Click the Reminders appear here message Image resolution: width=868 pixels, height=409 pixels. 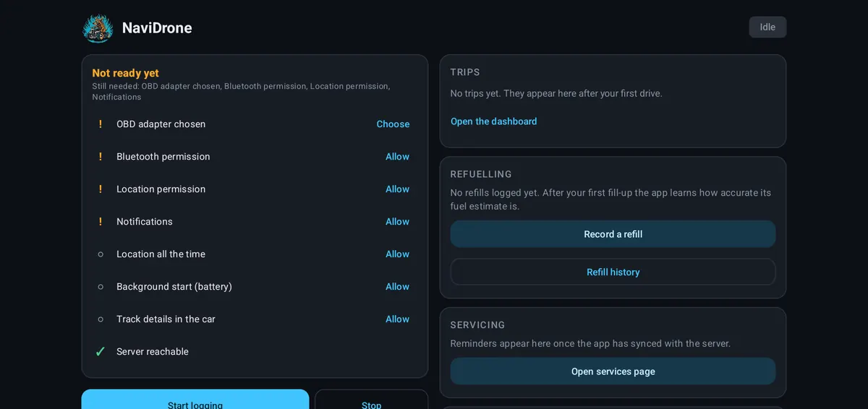coord(590,344)
